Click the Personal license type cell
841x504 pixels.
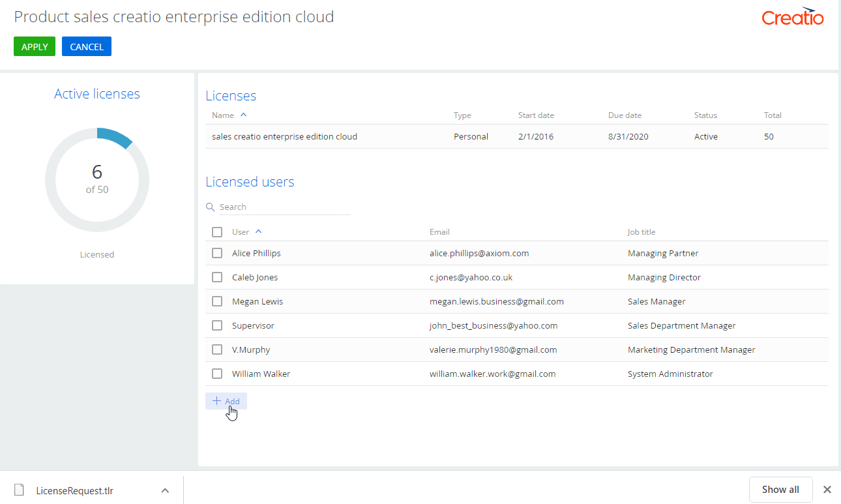click(x=471, y=137)
